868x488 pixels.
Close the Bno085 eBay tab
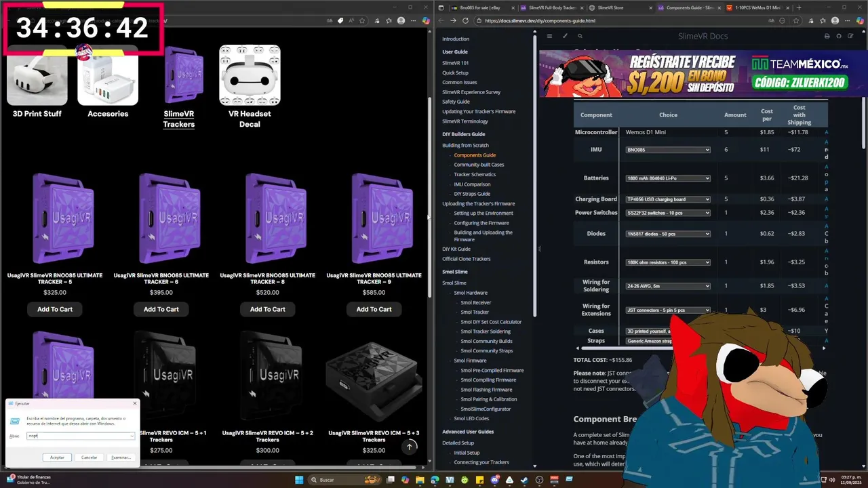[513, 7]
